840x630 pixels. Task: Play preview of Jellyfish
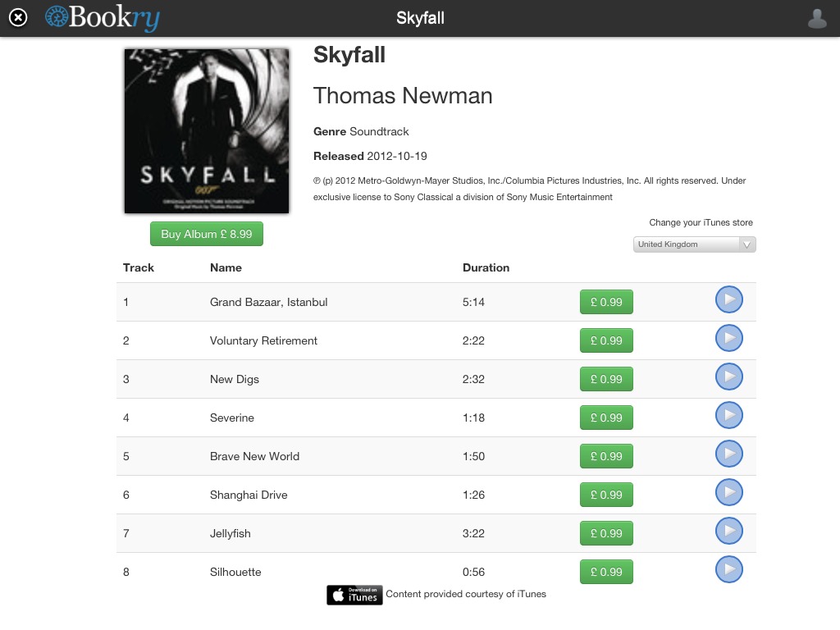pos(728,531)
